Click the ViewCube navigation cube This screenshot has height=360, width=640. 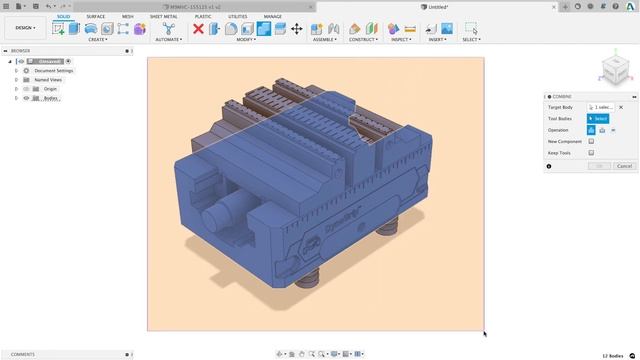[x=616, y=70]
